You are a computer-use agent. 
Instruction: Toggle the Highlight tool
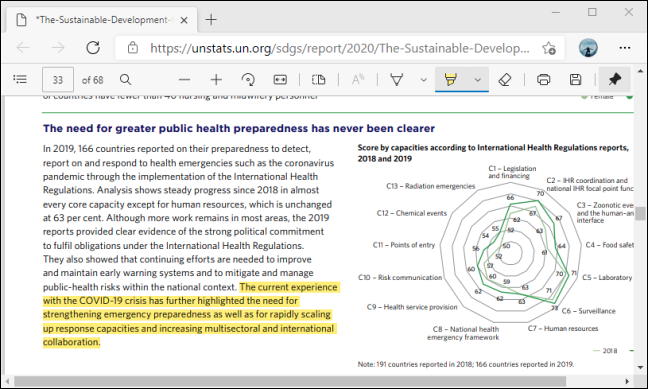coord(450,79)
